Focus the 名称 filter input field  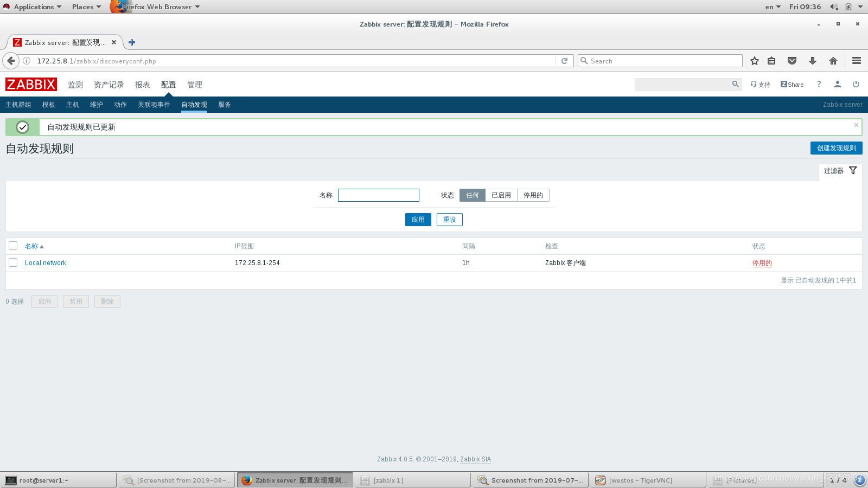pos(379,195)
